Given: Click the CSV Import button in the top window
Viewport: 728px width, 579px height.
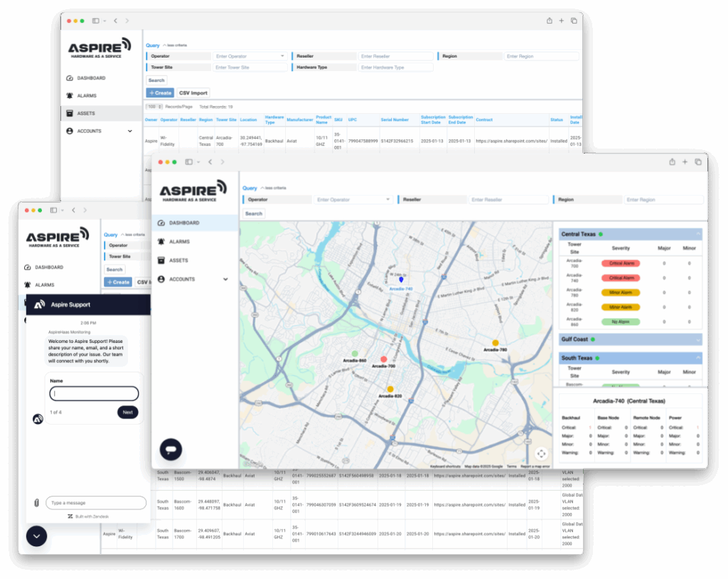Looking at the screenshot, I should pyautogui.click(x=193, y=93).
